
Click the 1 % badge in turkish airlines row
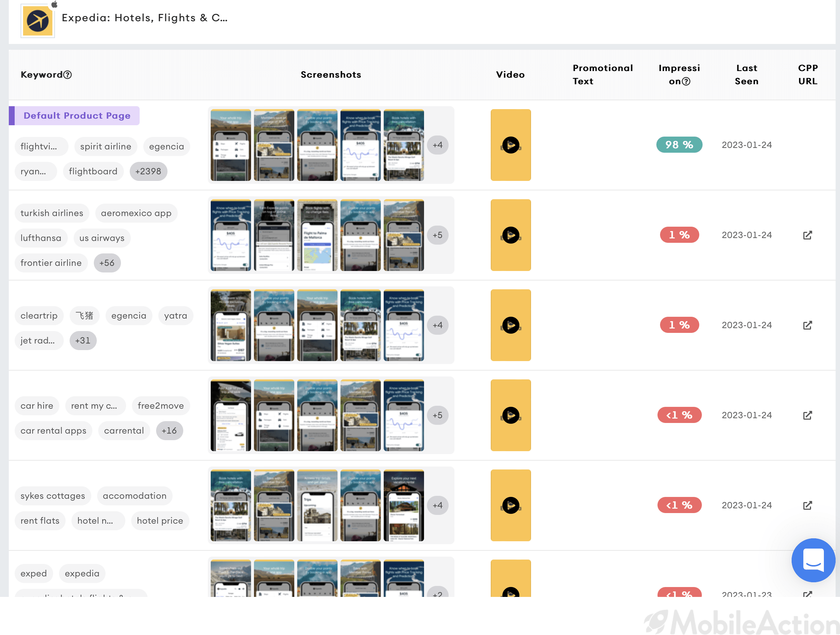(679, 235)
